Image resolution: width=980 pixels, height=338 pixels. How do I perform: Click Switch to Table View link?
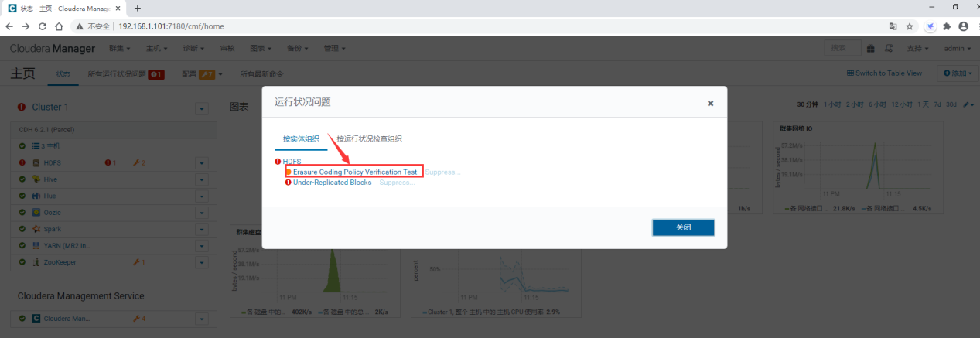pyautogui.click(x=884, y=73)
